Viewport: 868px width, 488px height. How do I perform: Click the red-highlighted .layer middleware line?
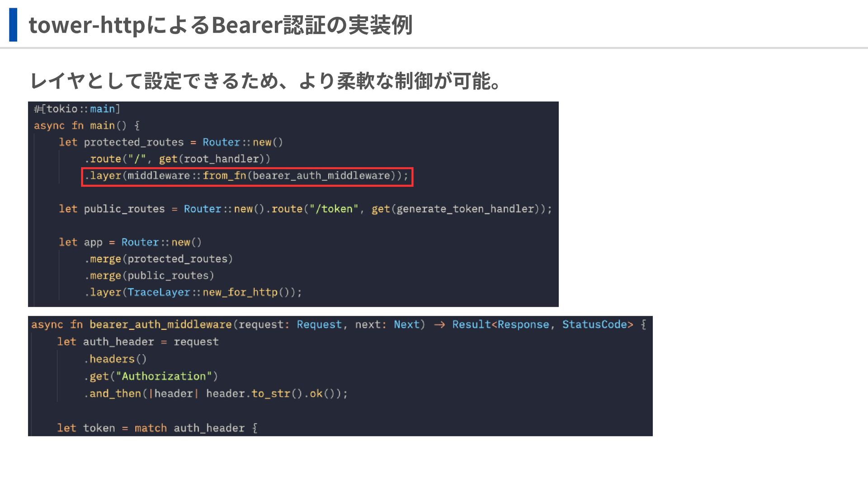click(247, 176)
